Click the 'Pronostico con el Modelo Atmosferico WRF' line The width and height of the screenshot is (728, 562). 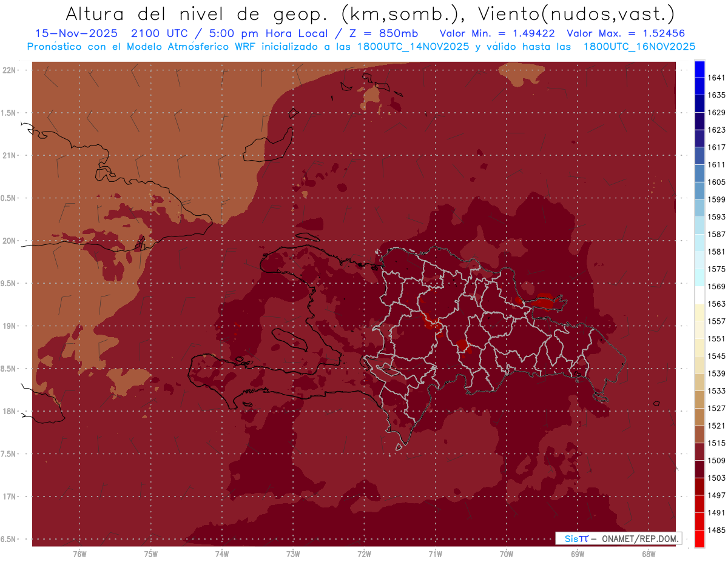140,46
